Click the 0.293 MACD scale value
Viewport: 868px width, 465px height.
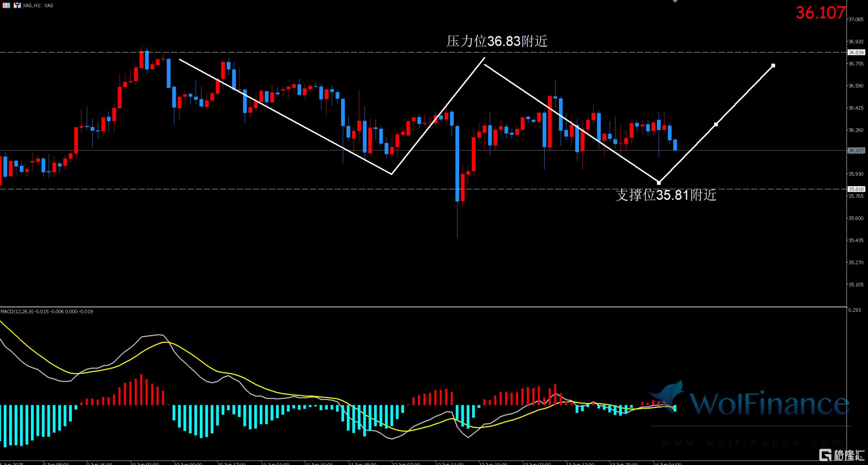(855, 310)
